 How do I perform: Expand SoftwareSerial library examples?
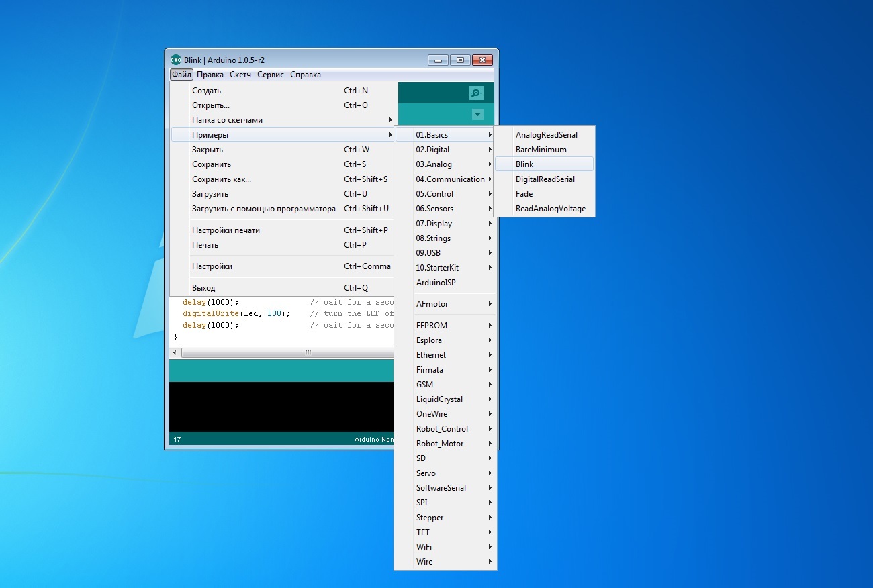pos(445,488)
